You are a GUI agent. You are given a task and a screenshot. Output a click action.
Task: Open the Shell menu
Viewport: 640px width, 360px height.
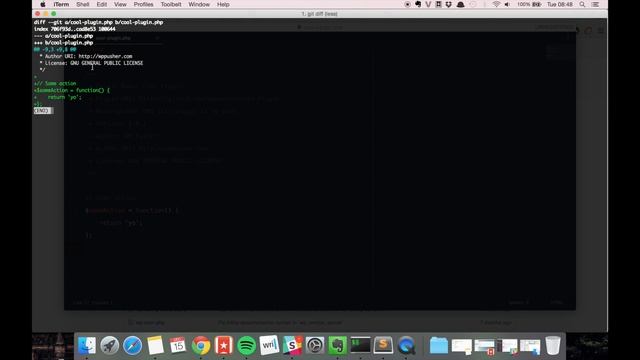tap(83, 4)
